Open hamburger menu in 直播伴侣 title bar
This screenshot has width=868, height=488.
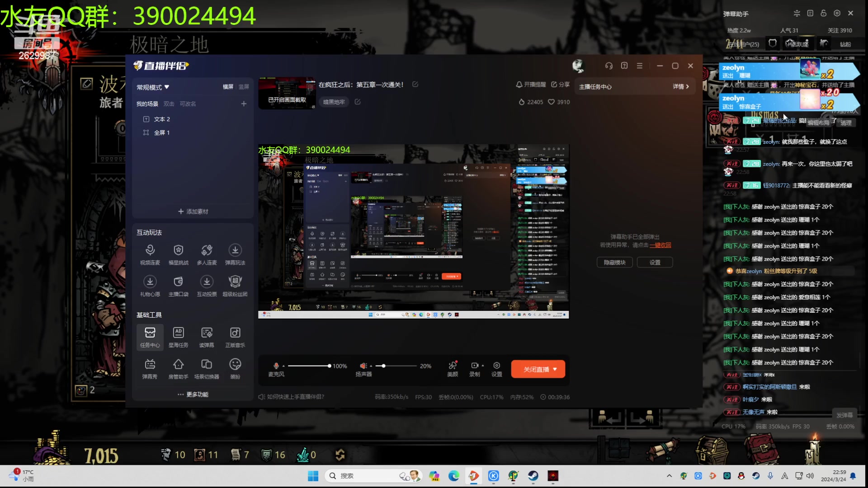pos(639,66)
